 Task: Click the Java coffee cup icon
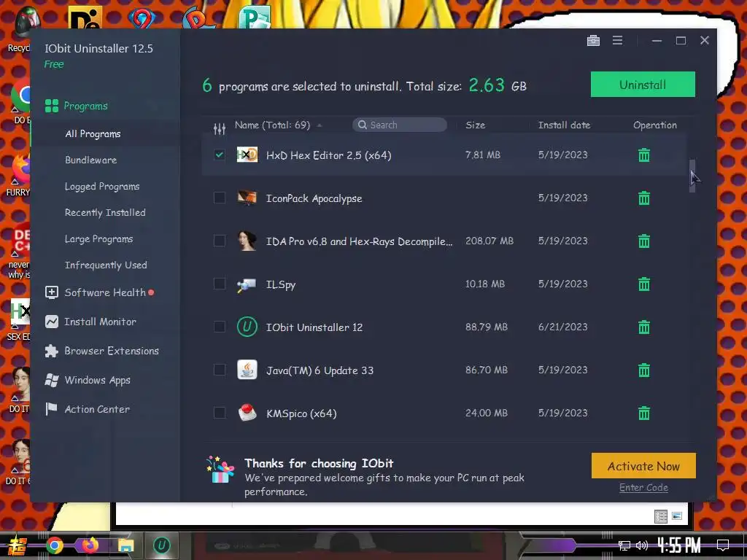tap(247, 370)
